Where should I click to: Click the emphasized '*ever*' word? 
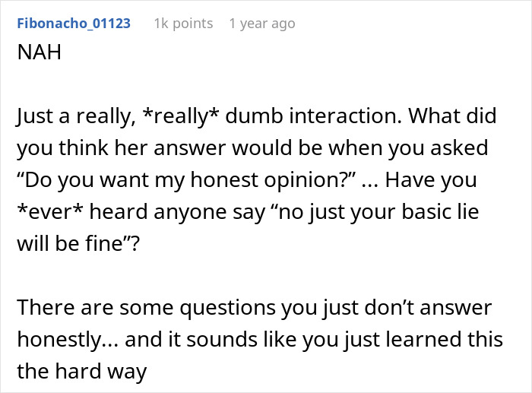pyautogui.click(x=52, y=211)
